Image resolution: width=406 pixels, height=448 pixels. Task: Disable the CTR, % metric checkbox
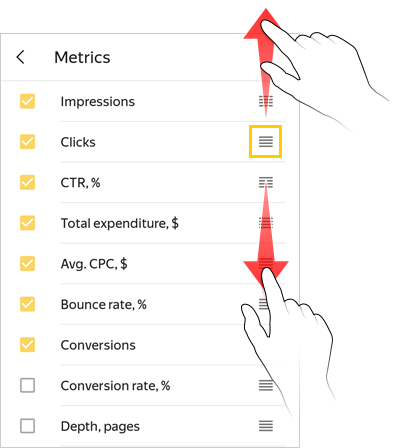[27, 182]
